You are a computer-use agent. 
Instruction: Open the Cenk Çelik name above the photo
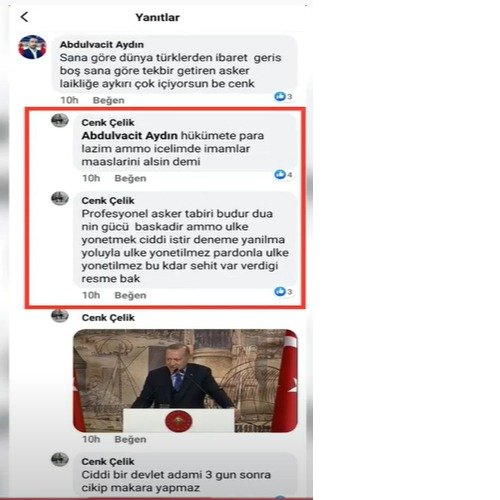click(x=108, y=318)
